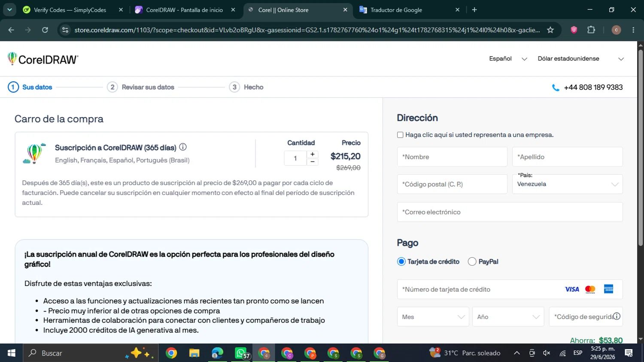Open the País dropdown showing Venezuela
Viewport: 644px width, 362px height.
567,184
